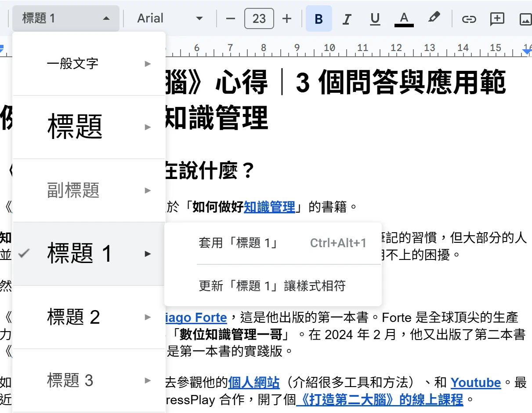Click ruler position marked 10
The height and width of the screenshot is (413, 532).
(329, 48)
